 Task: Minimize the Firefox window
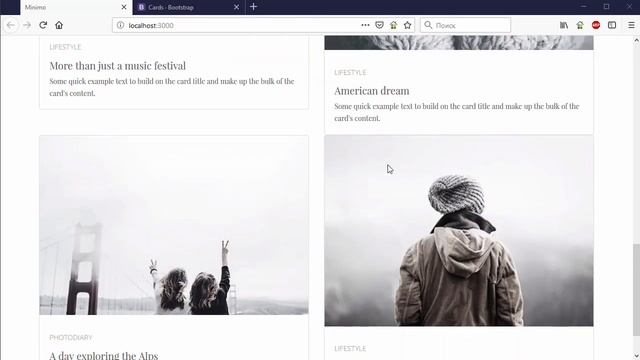tap(584, 7)
